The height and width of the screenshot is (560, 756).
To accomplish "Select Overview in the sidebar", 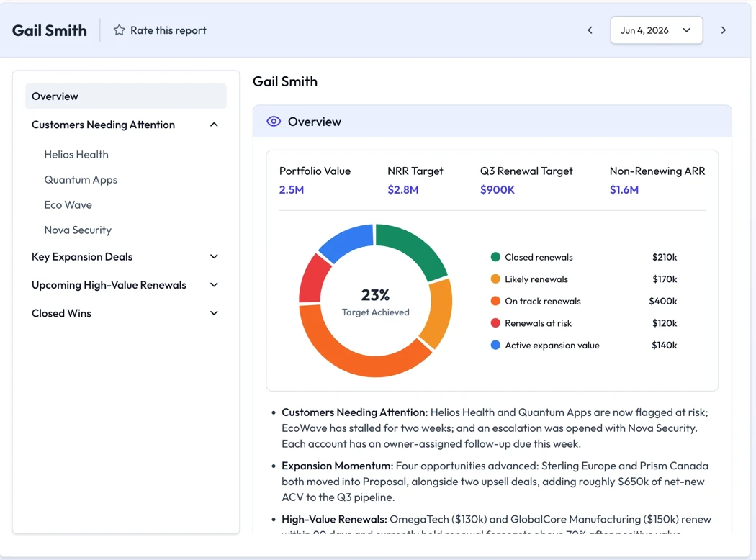I will (x=126, y=96).
